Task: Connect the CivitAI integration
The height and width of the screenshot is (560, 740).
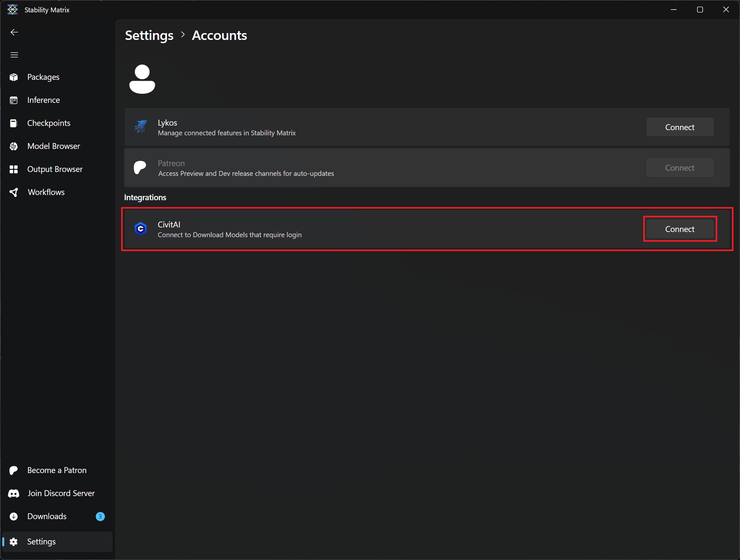Action: pos(680,229)
